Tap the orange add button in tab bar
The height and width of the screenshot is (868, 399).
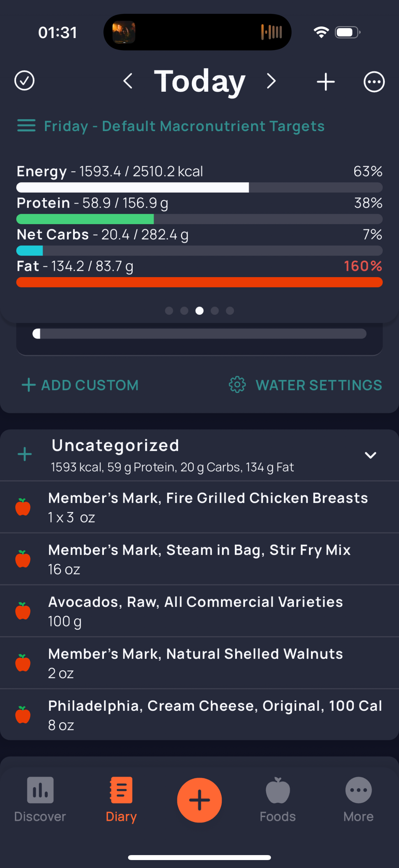199,800
